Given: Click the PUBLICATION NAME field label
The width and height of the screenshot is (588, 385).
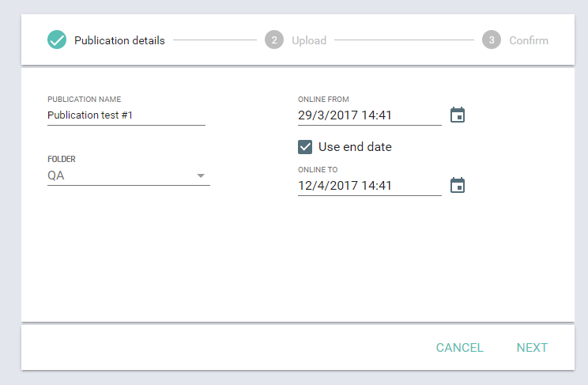Looking at the screenshot, I should pyautogui.click(x=85, y=100).
